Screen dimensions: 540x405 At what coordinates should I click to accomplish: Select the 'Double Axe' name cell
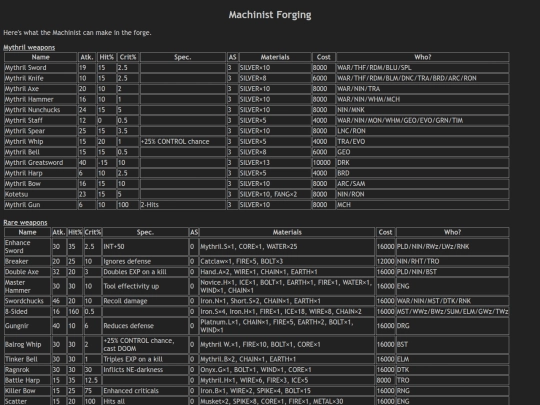[28, 272]
